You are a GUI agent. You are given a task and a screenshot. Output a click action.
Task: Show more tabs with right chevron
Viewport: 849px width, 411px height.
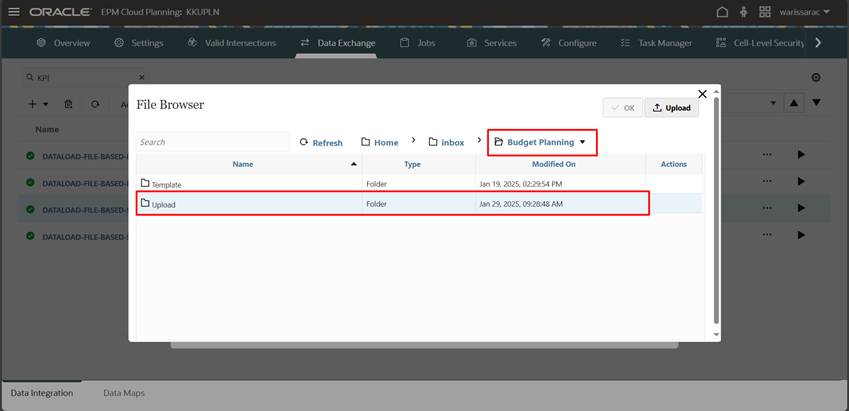pyautogui.click(x=818, y=43)
